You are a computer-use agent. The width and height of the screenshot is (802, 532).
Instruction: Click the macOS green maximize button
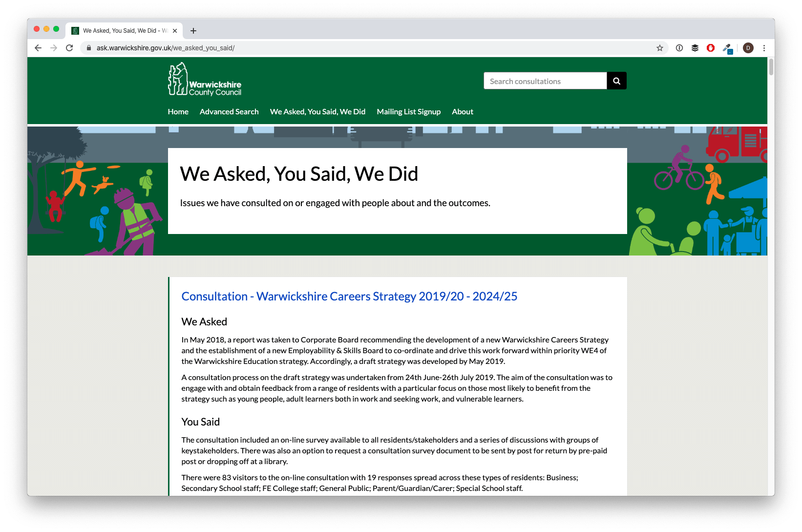[x=56, y=29]
